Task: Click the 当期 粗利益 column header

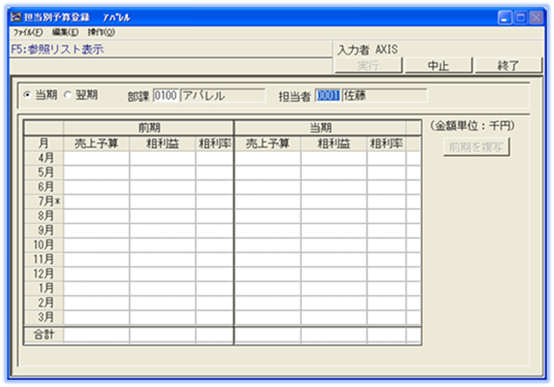Action: [x=334, y=143]
